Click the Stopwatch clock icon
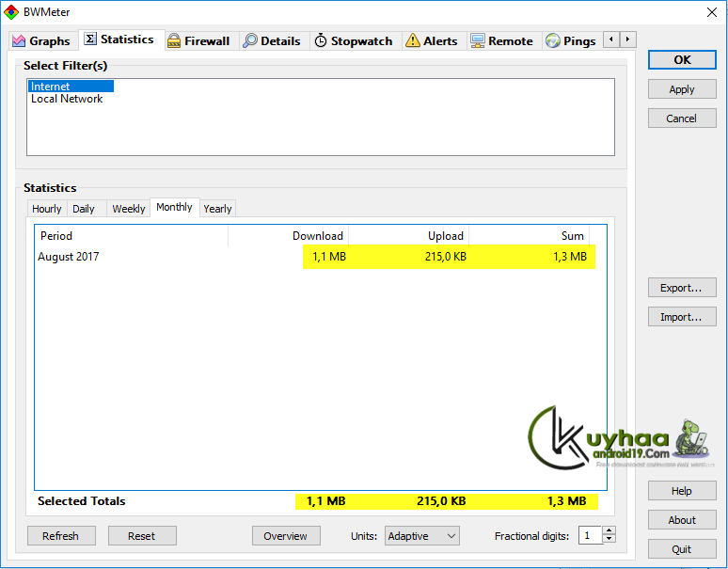728x569 pixels. [321, 40]
